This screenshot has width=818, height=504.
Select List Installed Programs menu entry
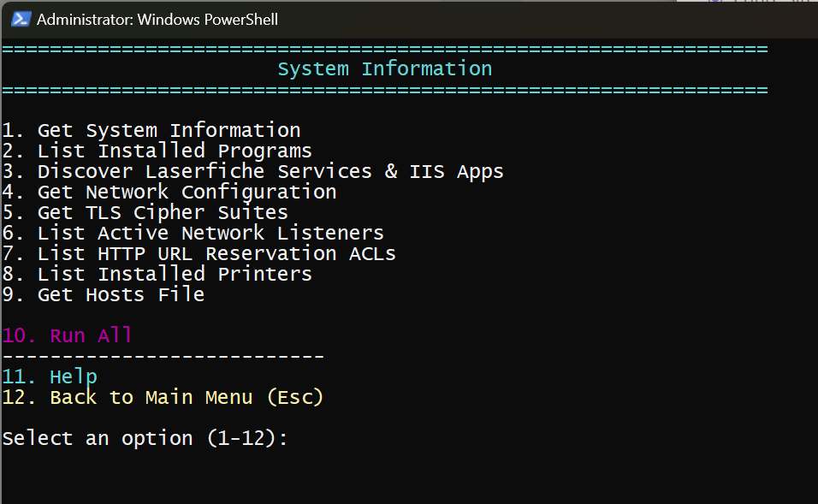(x=157, y=151)
